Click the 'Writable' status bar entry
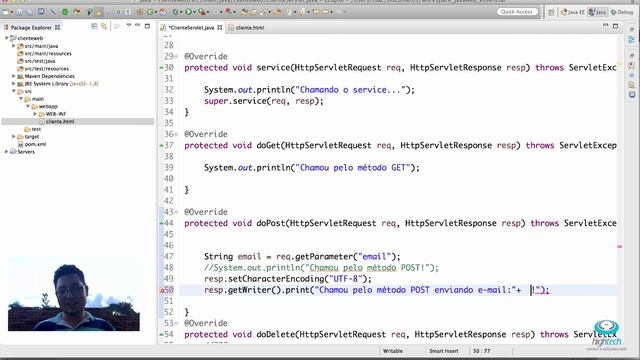Image resolution: width=640 pixels, height=360 pixels. pos(393,351)
